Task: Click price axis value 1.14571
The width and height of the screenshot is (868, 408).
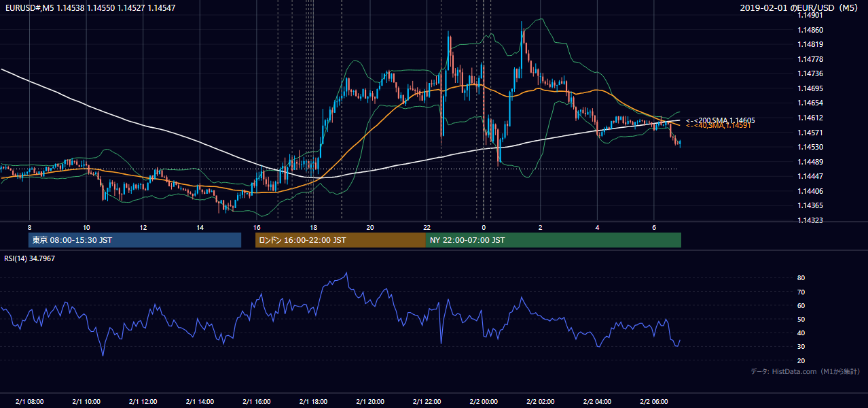Action: pos(810,133)
